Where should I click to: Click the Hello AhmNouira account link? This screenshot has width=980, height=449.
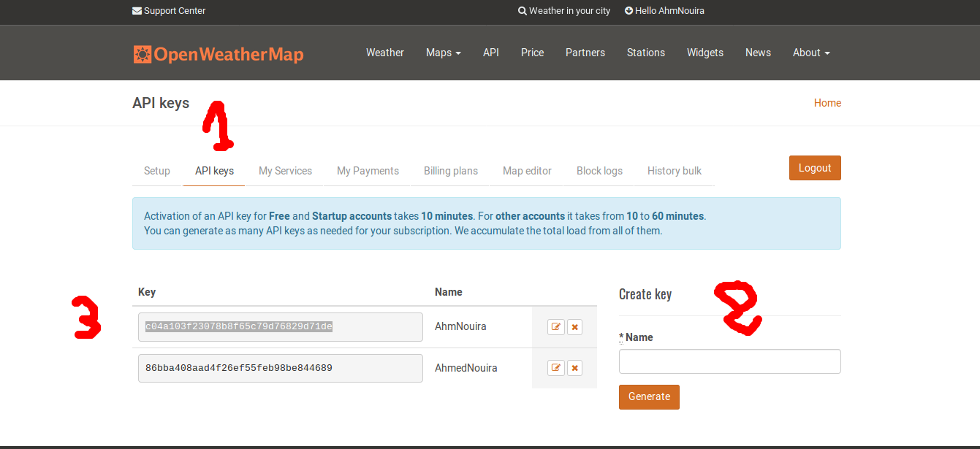pyautogui.click(x=664, y=11)
